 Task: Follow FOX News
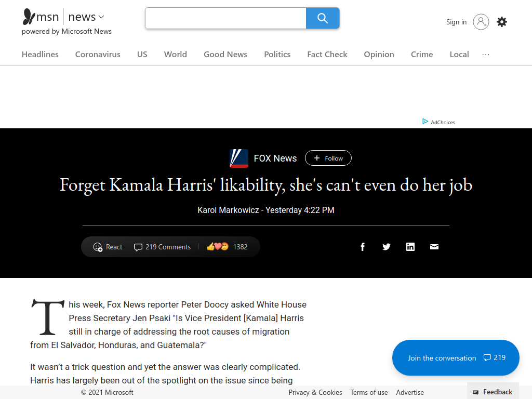tap(328, 158)
